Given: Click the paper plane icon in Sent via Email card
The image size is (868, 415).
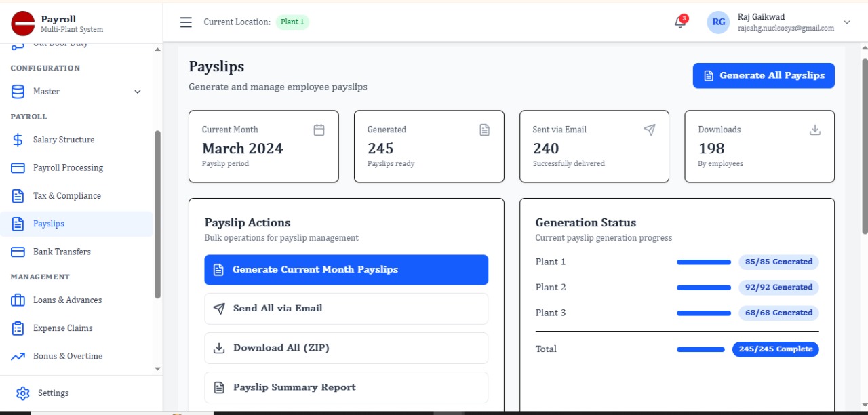Looking at the screenshot, I should [x=650, y=130].
